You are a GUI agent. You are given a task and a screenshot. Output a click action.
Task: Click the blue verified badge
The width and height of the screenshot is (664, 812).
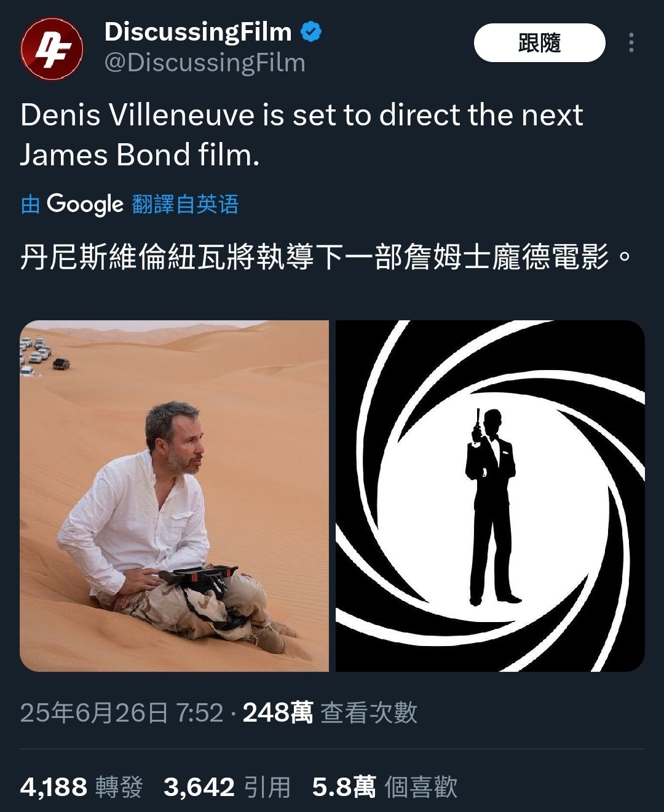(311, 31)
